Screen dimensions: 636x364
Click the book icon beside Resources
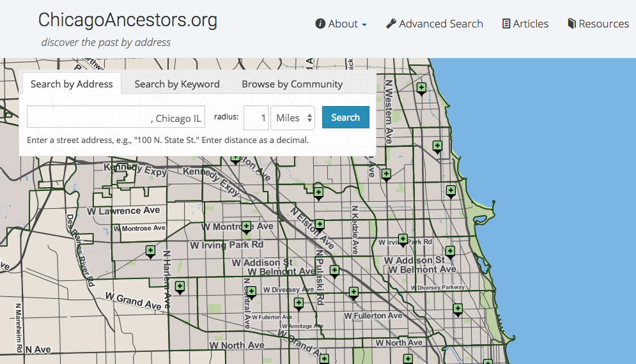point(571,24)
